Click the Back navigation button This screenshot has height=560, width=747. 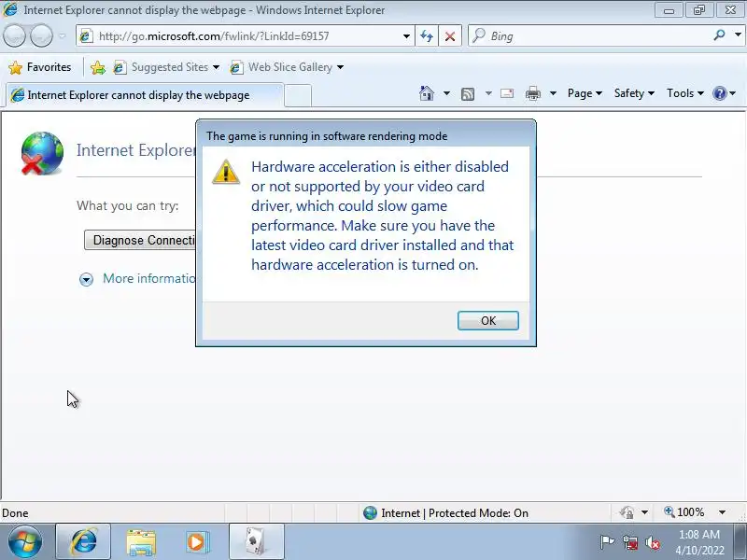[x=14, y=35]
